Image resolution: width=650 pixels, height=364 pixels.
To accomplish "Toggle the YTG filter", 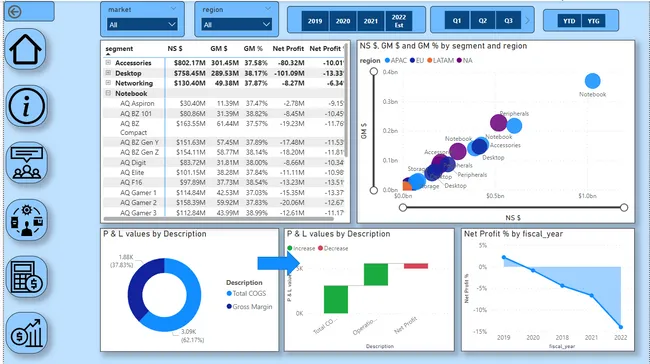I will (594, 21).
